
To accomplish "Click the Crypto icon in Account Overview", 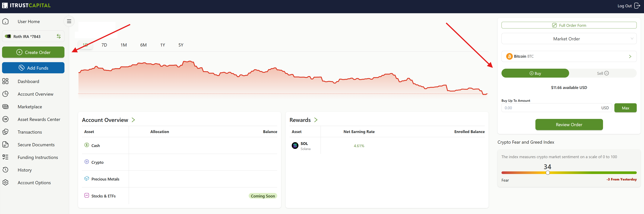I will tap(87, 162).
